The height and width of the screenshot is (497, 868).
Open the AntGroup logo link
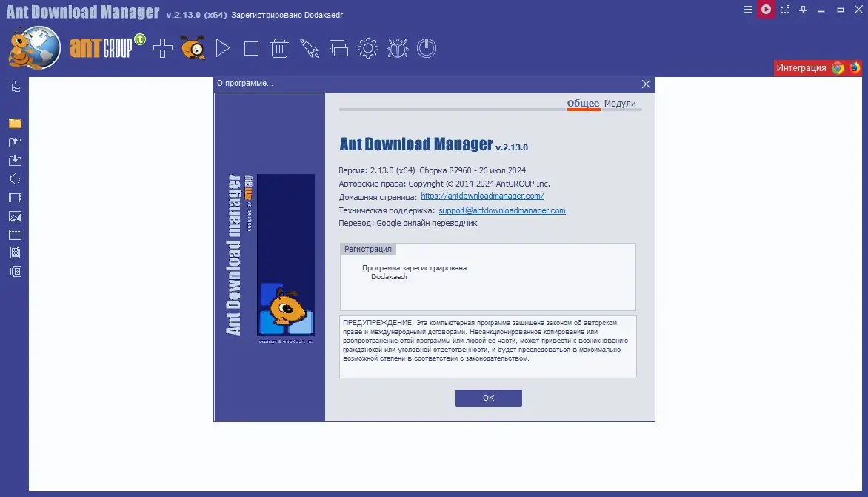tap(107, 47)
